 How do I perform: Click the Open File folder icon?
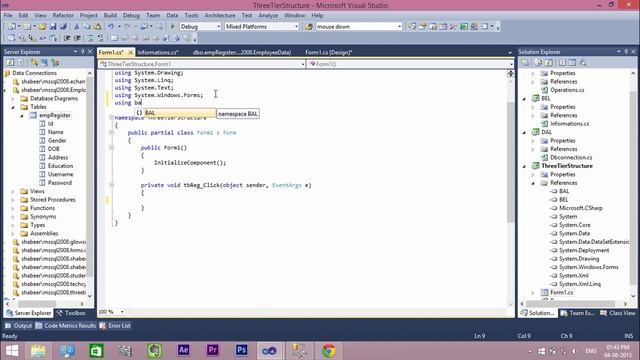click(42, 27)
